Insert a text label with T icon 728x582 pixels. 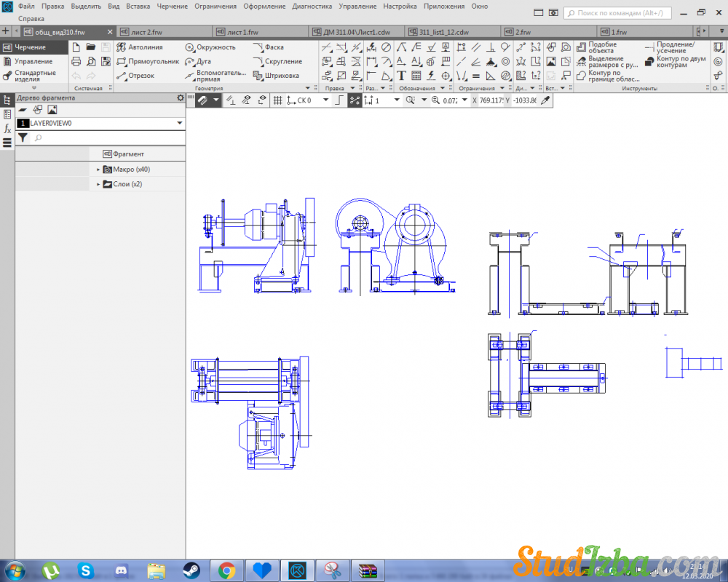coord(401,76)
